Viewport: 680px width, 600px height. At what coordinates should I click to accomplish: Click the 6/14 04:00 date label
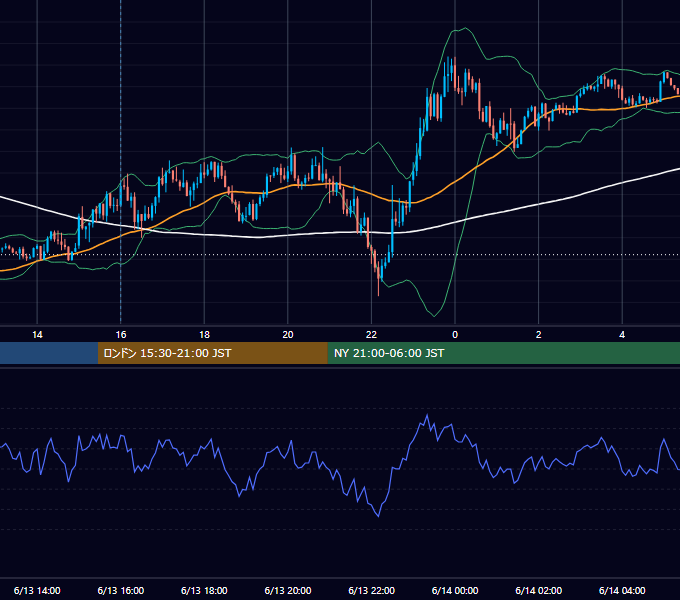point(622,590)
